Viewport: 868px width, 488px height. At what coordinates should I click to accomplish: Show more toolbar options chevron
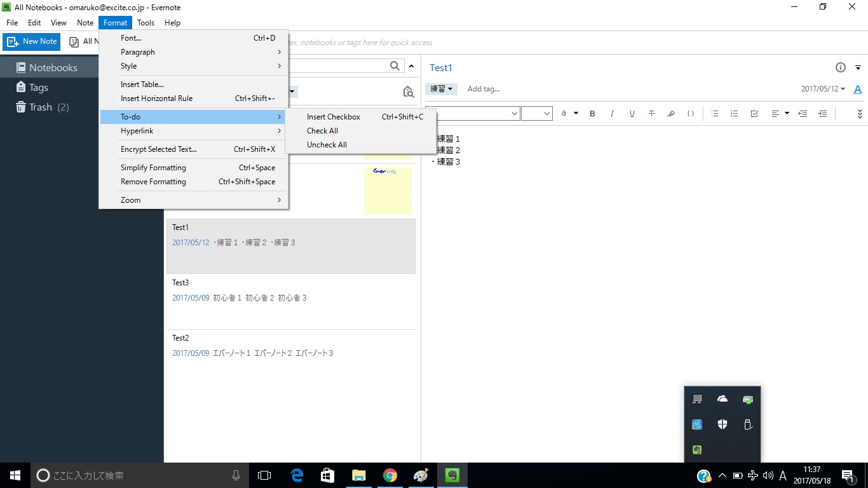[860, 114]
